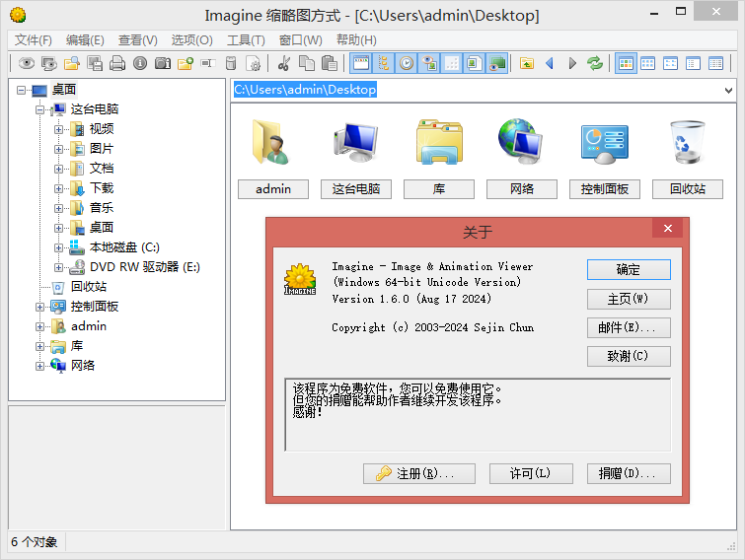745x560 pixels.
Task: Open the 工具(T) menu
Action: 246,39
